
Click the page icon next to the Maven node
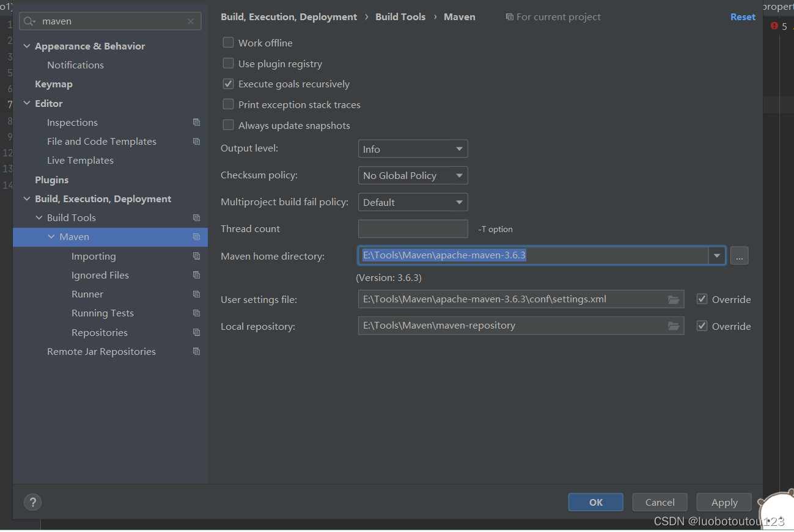tap(196, 237)
